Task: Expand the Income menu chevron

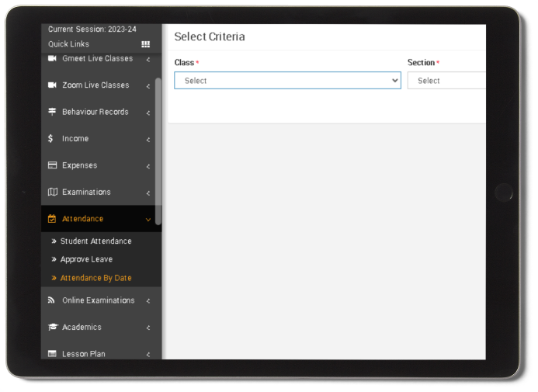Action: point(148,140)
